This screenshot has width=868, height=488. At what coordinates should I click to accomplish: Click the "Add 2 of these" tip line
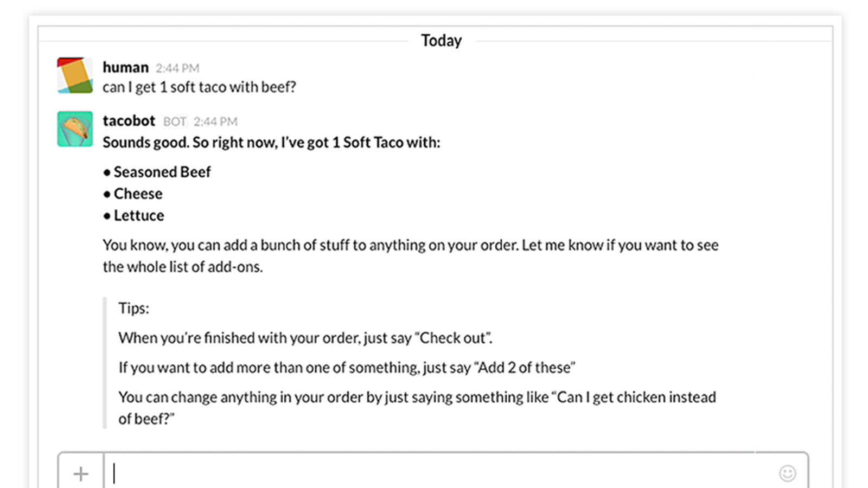tap(347, 368)
